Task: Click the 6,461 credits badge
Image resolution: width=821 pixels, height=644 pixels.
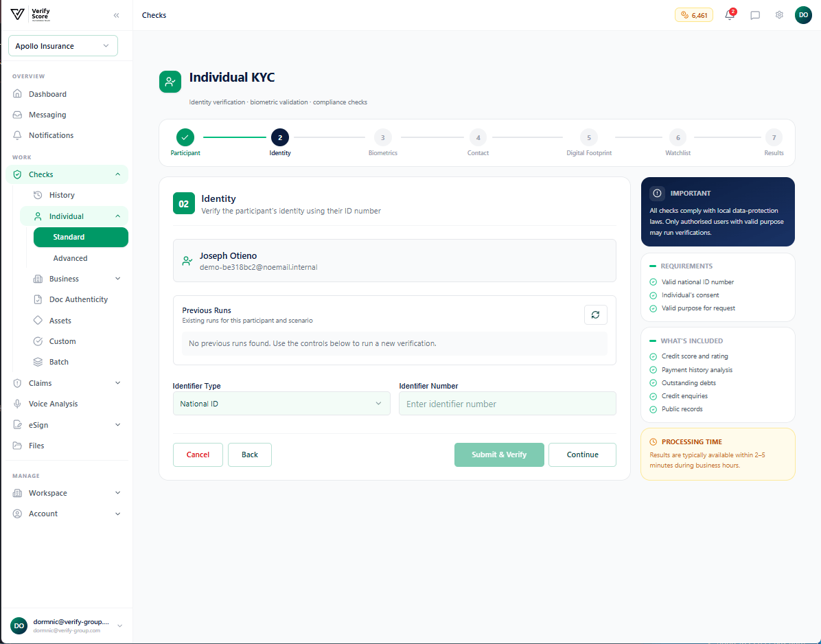Action: point(694,15)
